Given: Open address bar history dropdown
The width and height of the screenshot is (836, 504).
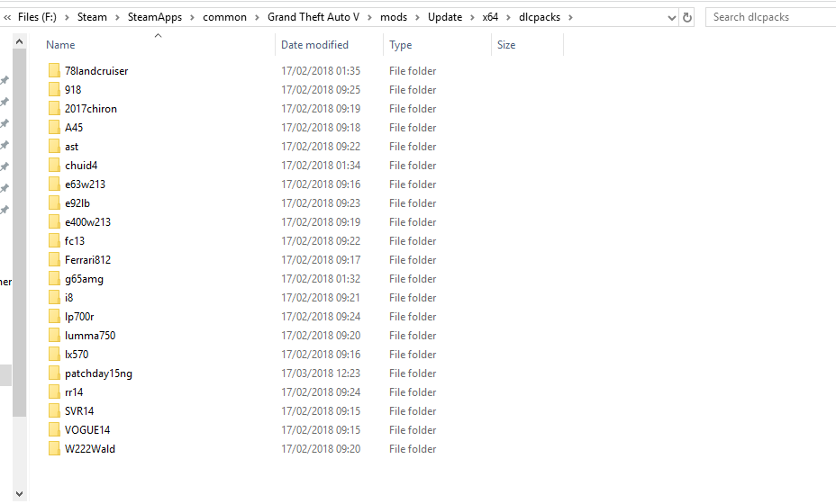Looking at the screenshot, I should coord(672,18).
